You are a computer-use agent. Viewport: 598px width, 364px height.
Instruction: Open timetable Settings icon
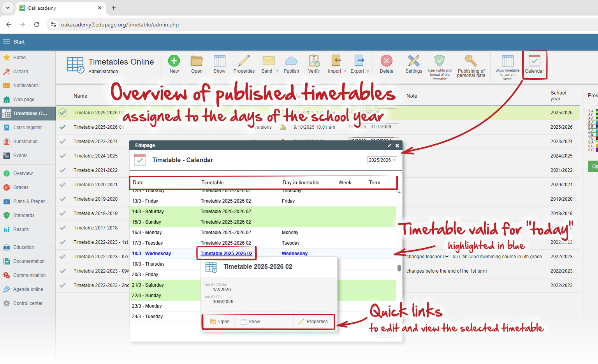(413, 61)
